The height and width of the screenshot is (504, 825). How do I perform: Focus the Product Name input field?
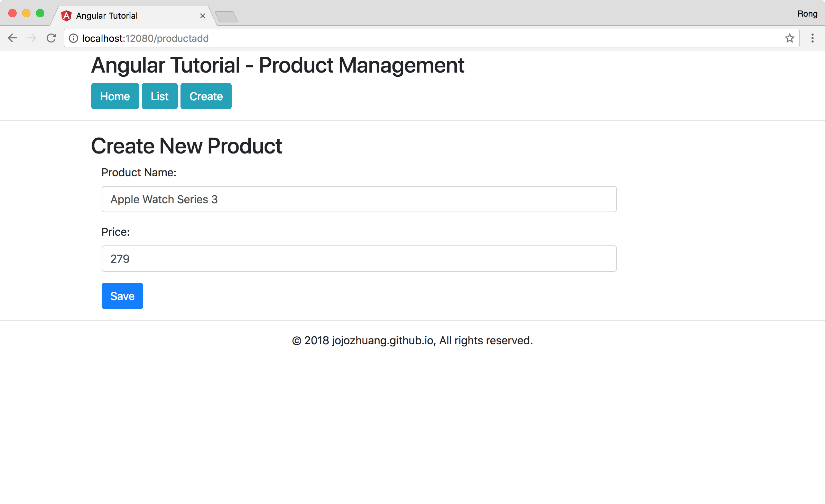pos(359,199)
